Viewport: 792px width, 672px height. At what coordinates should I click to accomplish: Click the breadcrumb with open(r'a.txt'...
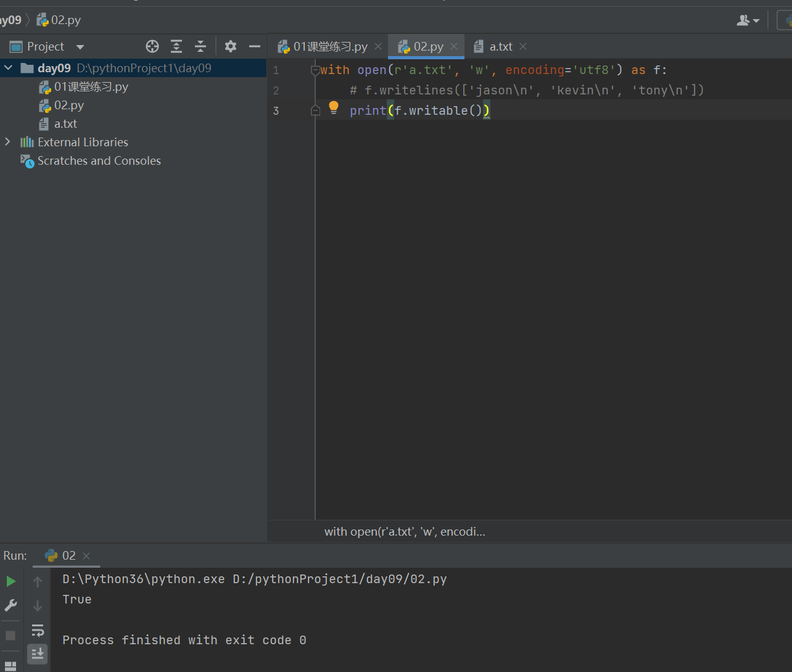pos(405,531)
